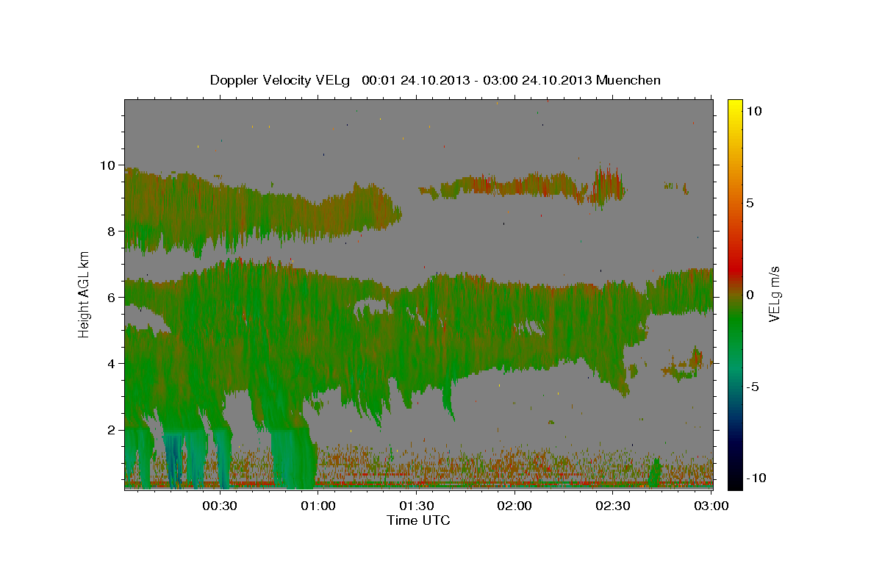Click the height tick label 2
The height and width of the screenshot is (588, 882).
[x=112, y=429]
